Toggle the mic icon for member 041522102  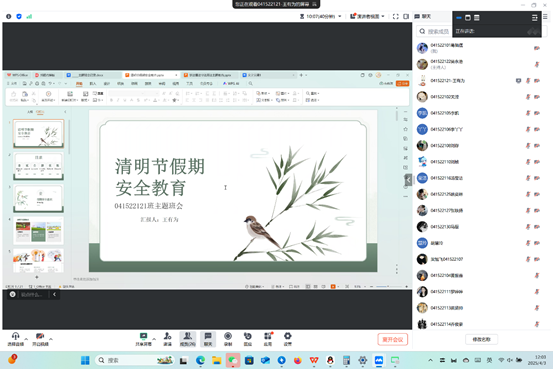(x=528, y=97)
